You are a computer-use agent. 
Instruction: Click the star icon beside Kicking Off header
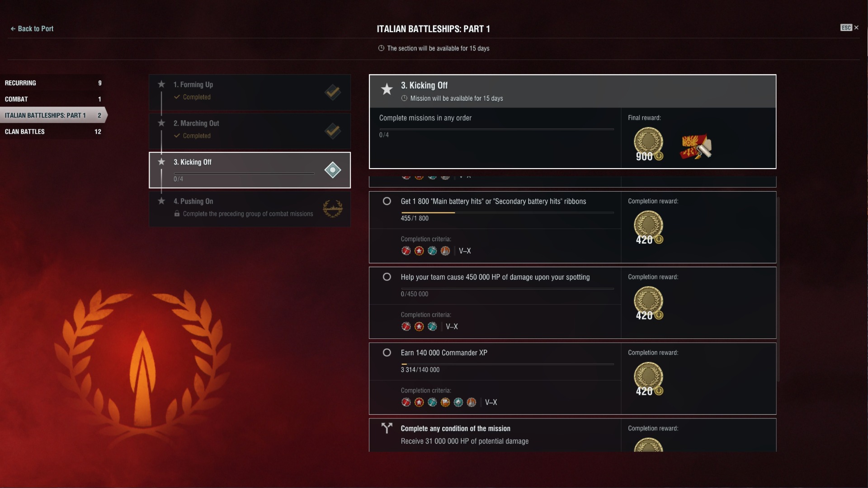pos(387,89)
